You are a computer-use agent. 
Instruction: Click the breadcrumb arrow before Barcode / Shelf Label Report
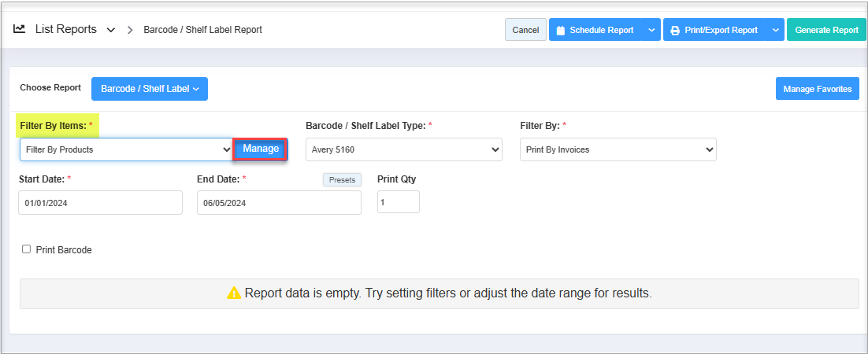pos(130,30)
